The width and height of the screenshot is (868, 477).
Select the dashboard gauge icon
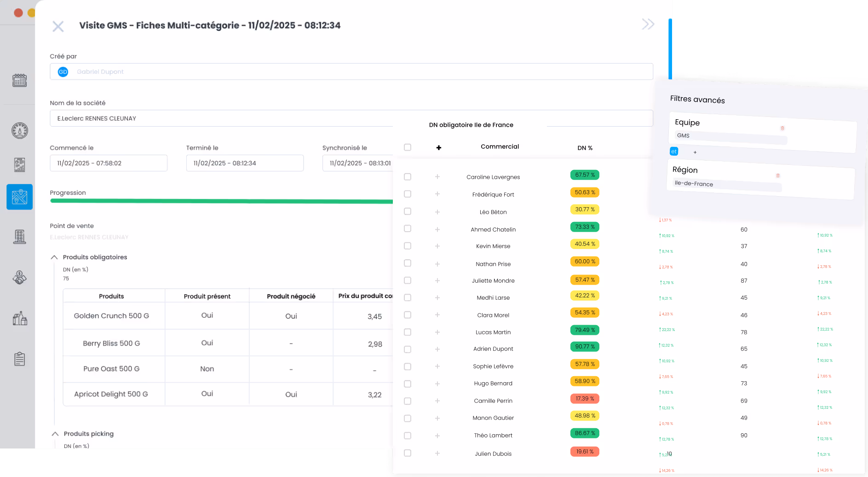click(19, 130)
